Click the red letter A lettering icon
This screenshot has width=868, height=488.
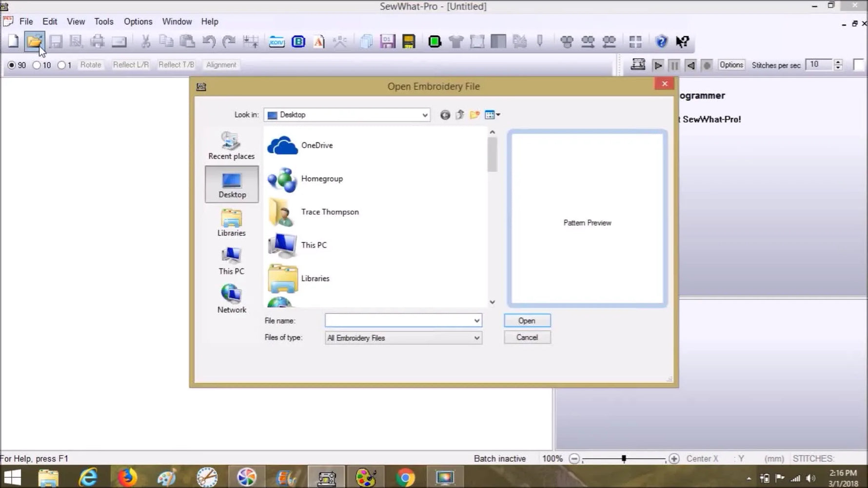coord(319,41)
